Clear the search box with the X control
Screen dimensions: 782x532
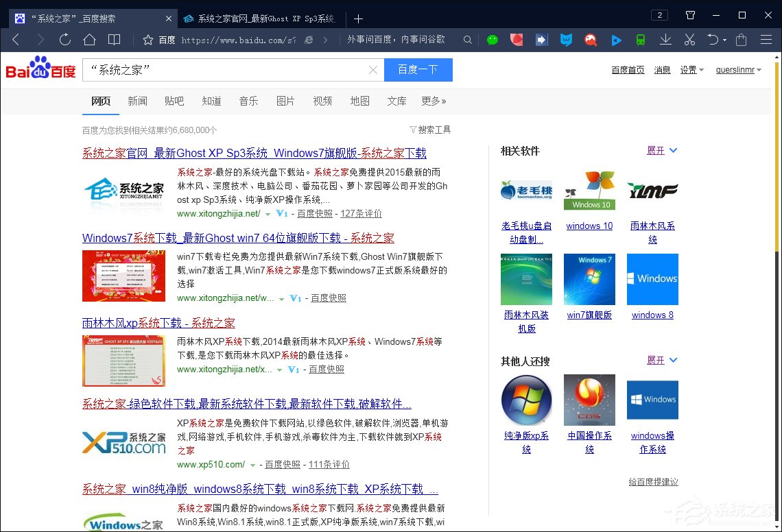pyautogui.click(x=372, y=70)
